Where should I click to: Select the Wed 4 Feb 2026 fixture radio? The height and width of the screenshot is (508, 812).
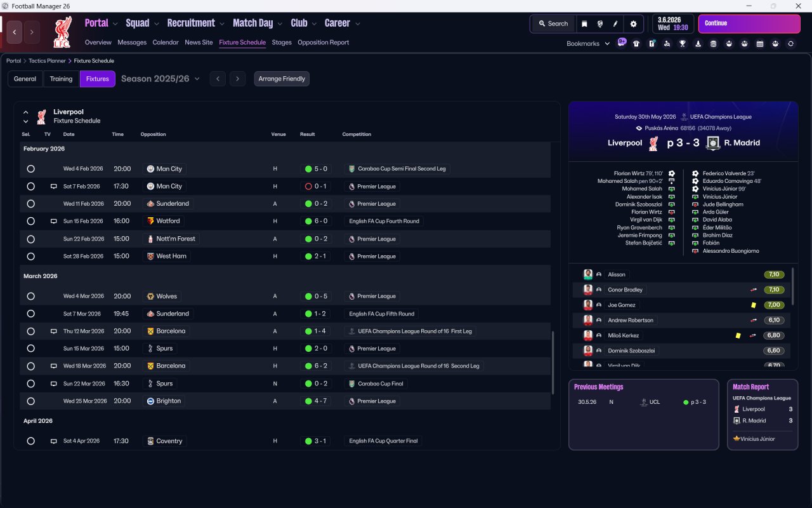tap(30, 169)
